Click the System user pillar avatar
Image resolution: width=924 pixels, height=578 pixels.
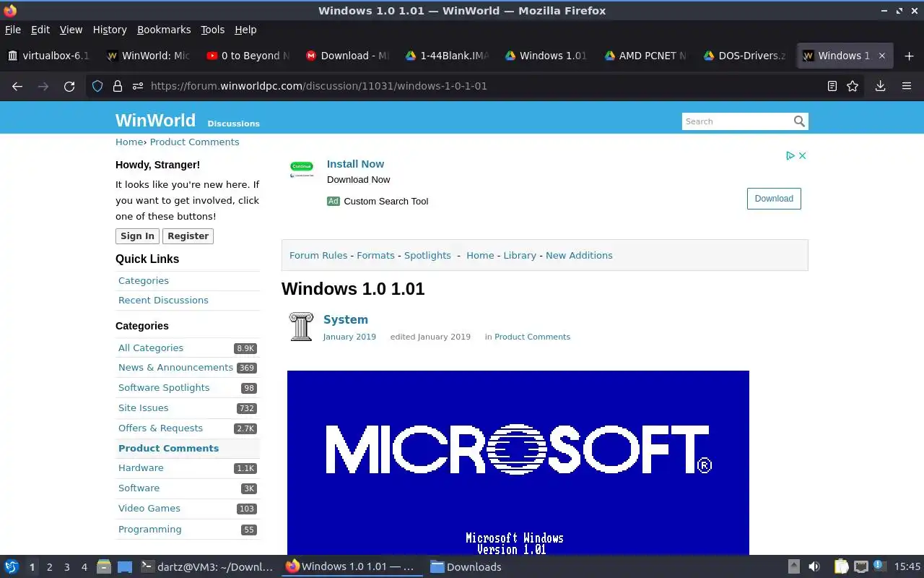301,327
